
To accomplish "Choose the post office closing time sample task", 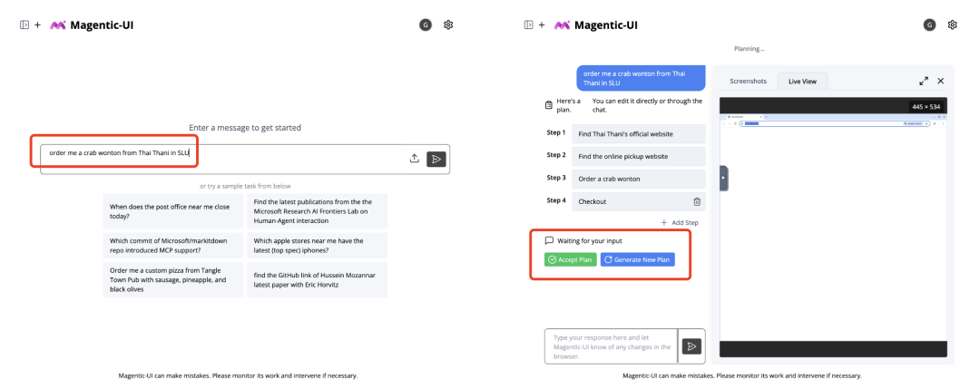I will coord(173,211).
